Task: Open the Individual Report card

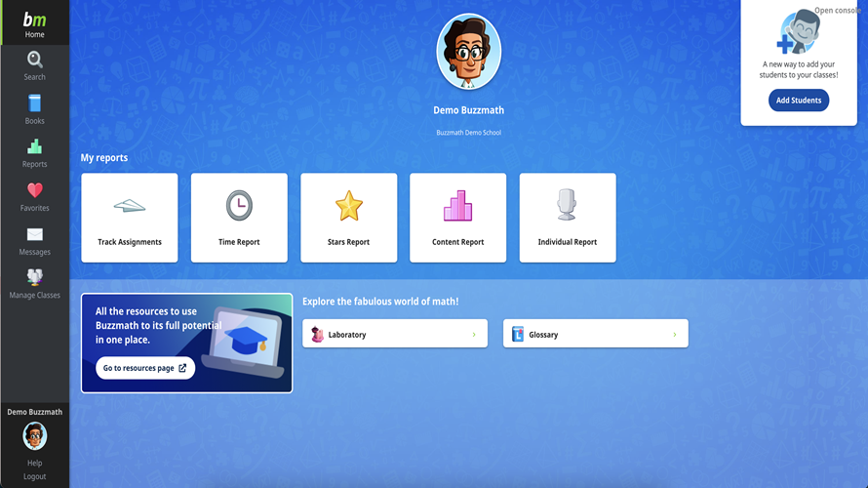Action: click(567, 218)
